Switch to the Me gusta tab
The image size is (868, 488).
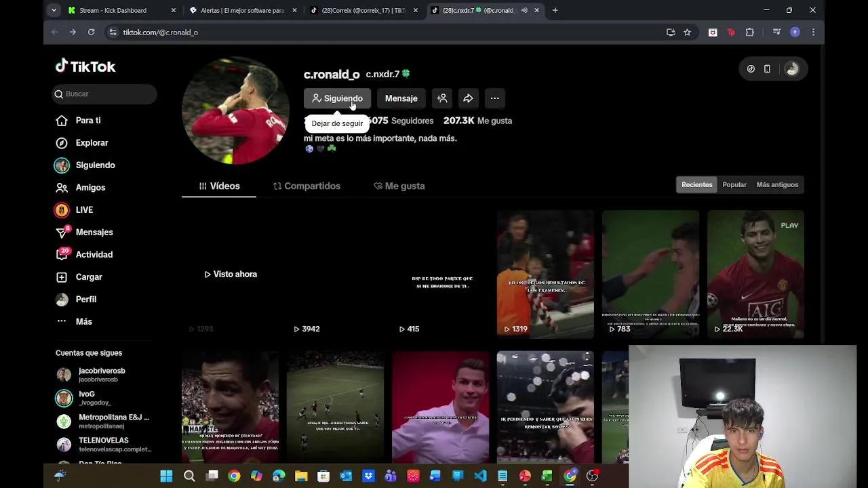pos(399,186)
